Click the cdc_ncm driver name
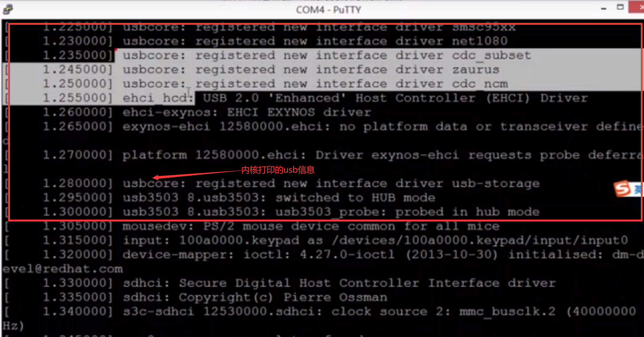Viewport: 644px width, 337px height. click(x=480, y=84)
